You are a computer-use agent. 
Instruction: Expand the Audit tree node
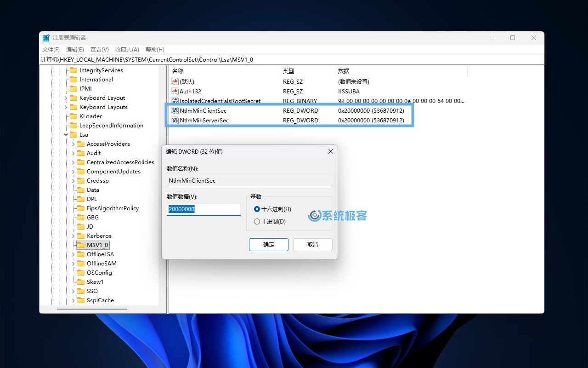(73, 153)
